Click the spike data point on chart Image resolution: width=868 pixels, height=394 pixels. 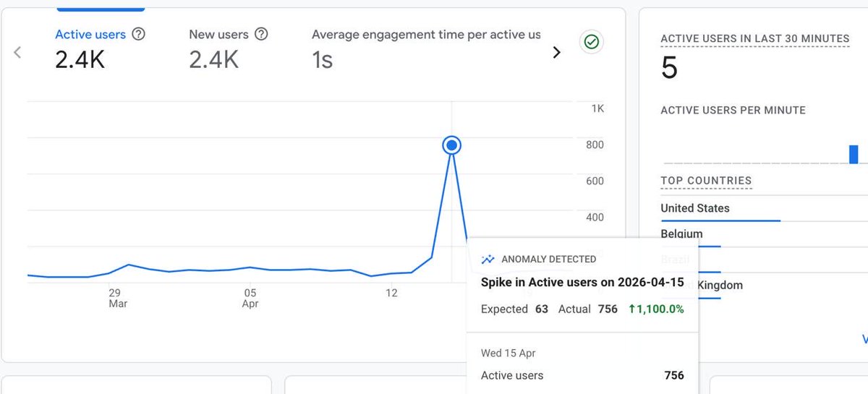(452, 145)
